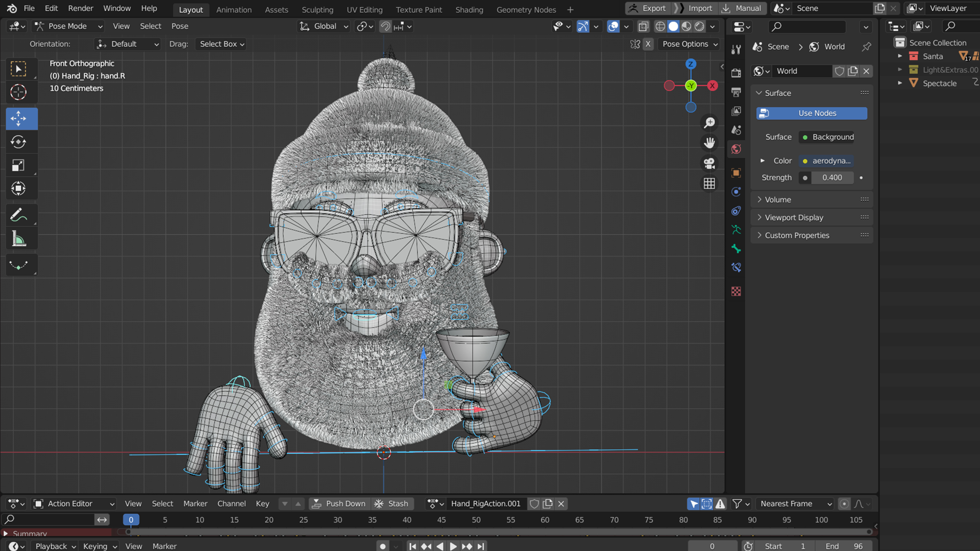This screenshot has height=551, width=980.
Task: Activate the 3D Cursor tool
Action: click(x=18, y=92)
